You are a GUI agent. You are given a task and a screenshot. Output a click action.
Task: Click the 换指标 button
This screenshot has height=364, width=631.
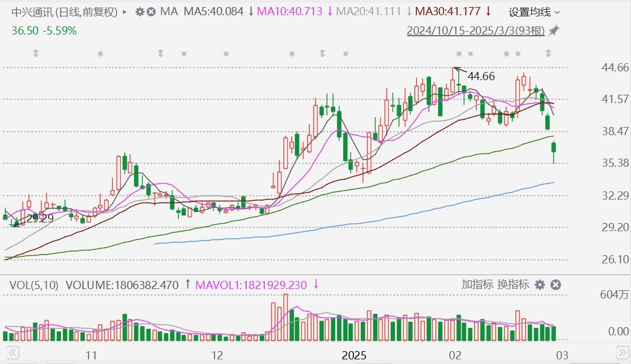513,284
